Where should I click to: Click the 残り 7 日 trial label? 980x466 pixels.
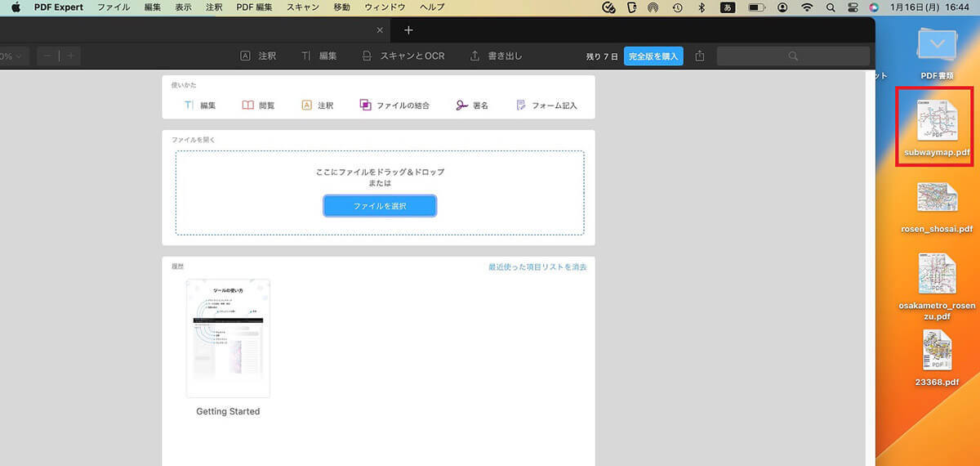[x=603, y=56]
